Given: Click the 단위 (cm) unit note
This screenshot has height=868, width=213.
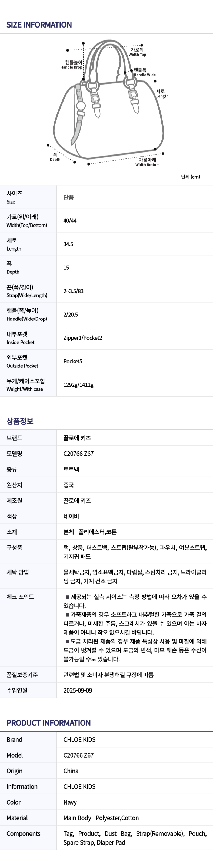Looking at the screenshot, I should click(x=190, y=177).
